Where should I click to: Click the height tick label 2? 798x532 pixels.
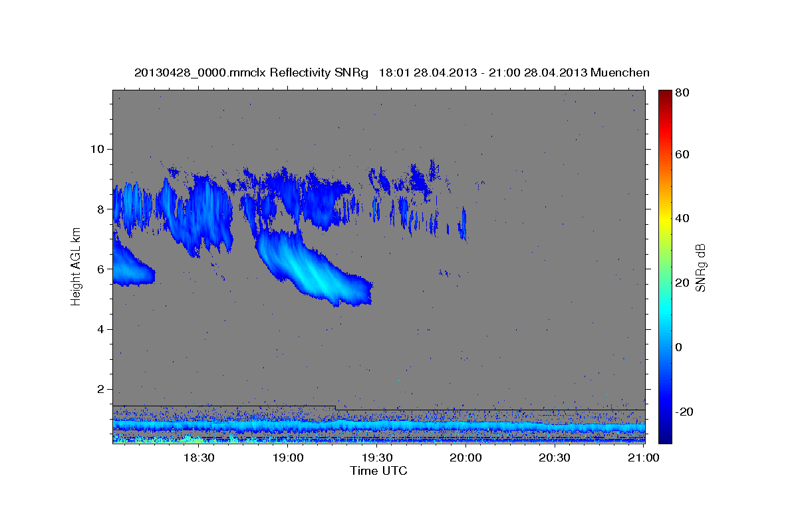coord(102,389)
